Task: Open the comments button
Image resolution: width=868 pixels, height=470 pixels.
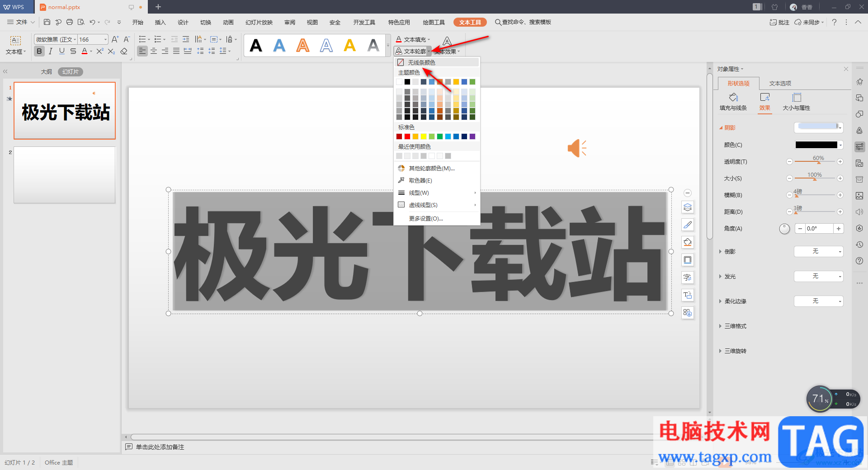Action: click(x=779, y=22)
